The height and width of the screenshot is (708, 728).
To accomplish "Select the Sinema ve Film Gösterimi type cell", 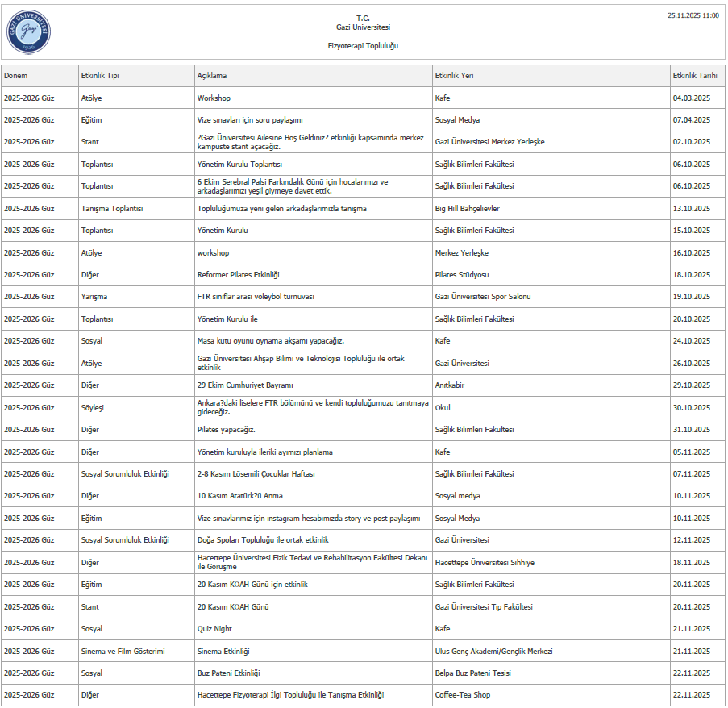I will pos(123,651).
